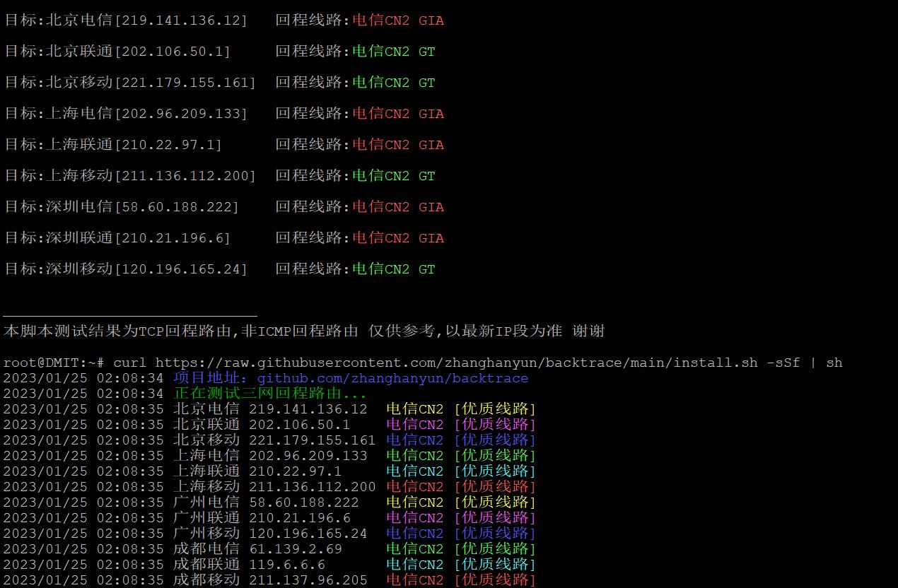This screenshot has height=588, width=898.
Task: Click 广州电信 58.60.188.222 output row
Action: coord(269,502)
